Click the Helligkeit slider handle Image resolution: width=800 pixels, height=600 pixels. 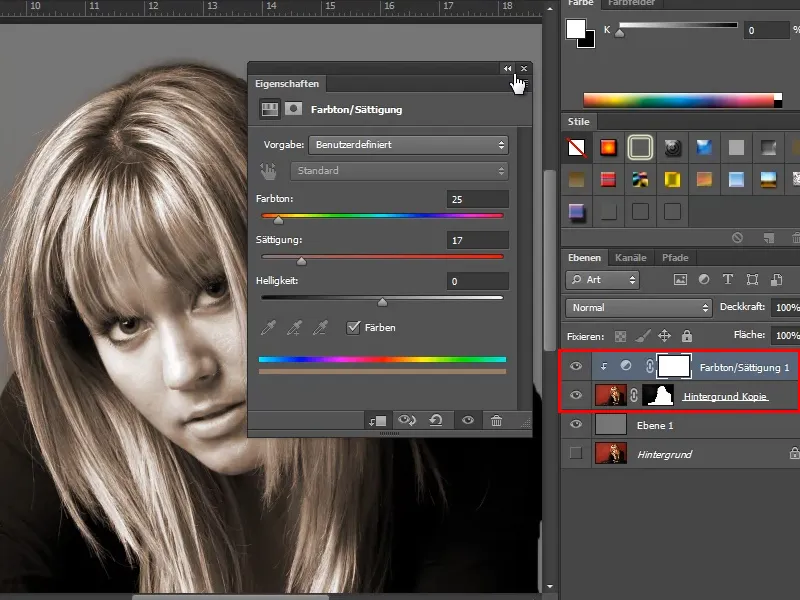[382, 303]
